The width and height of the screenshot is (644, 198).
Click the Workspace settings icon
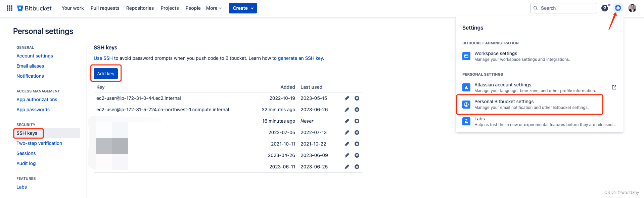click(466, 56)
